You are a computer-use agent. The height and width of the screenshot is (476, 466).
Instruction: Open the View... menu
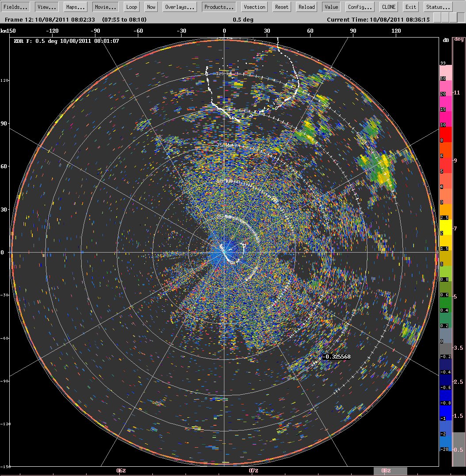click(47, 7)
